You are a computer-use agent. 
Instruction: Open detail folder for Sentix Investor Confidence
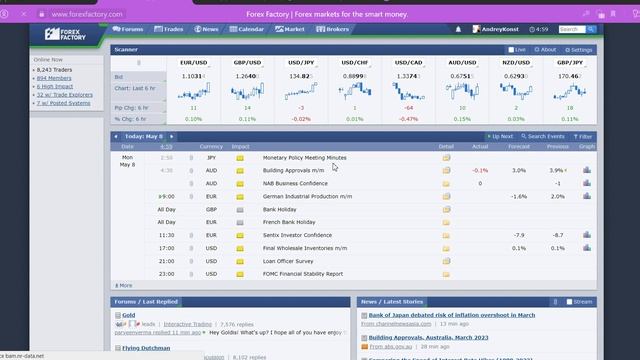click(x=446, y=236)
